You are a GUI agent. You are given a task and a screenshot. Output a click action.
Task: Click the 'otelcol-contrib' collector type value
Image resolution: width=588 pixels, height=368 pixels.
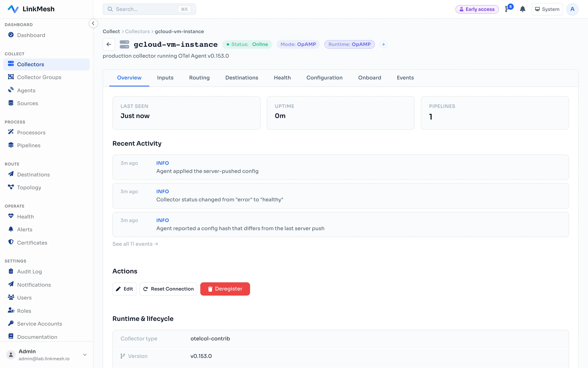pos(210,339)
